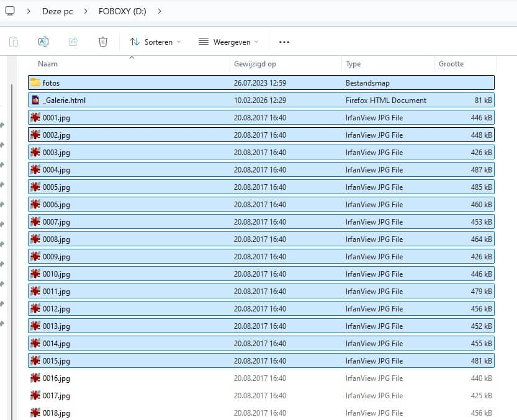Click the Paste clipboard icon
The height and width of the screenshot is (420, 517).
click(x=14, y=42)
